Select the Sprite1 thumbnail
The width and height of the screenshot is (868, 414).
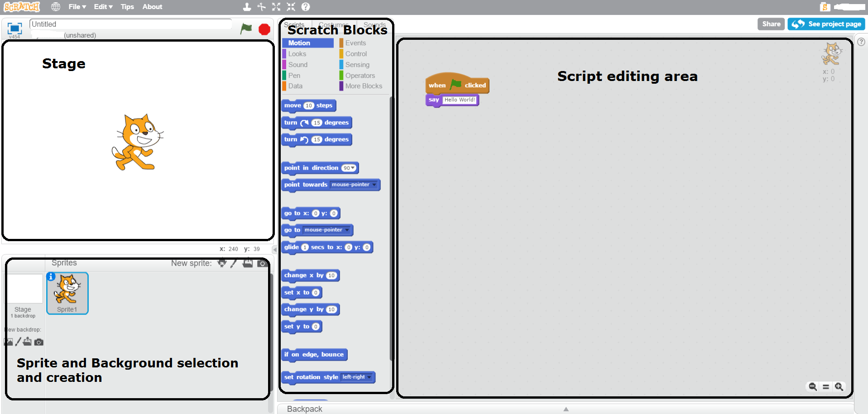tap(67, 293)
